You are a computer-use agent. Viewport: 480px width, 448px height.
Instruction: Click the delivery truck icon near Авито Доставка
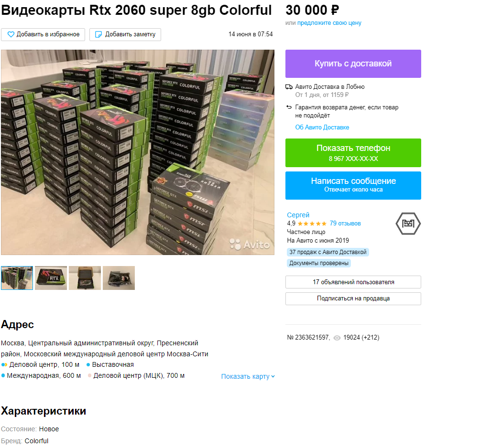pos(289,87)
